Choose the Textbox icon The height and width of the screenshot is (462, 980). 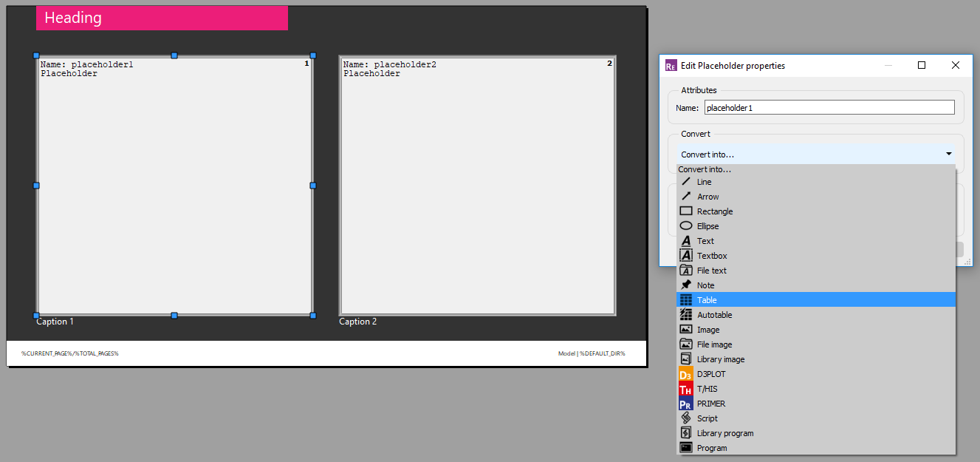[x=686, y=256]
